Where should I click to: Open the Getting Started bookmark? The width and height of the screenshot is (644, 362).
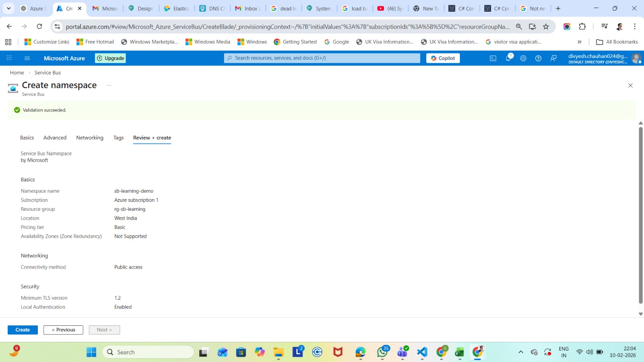click(295, 42)
